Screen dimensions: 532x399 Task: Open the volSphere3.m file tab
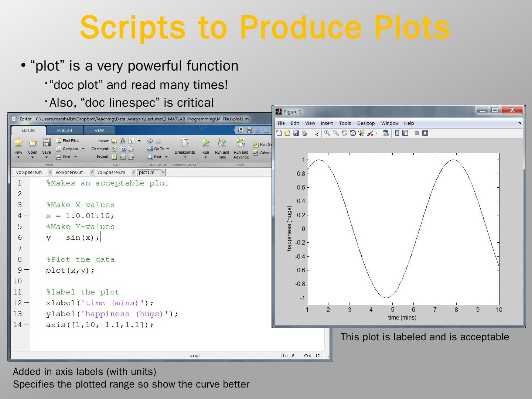[x=111, y=173]
